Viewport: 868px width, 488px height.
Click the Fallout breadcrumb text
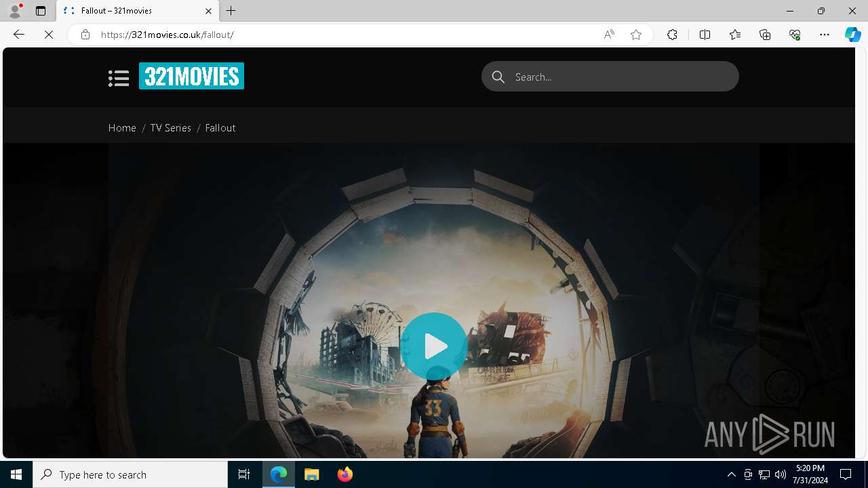[220, 127]
